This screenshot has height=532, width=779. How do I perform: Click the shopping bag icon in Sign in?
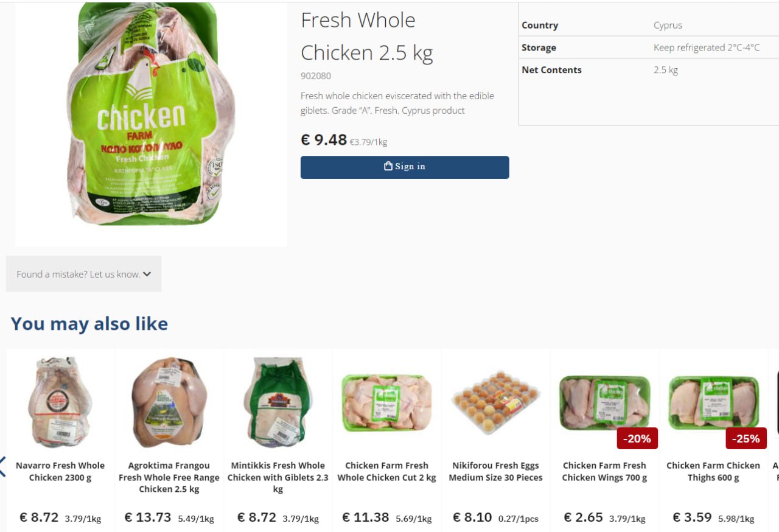click(388, 166)
